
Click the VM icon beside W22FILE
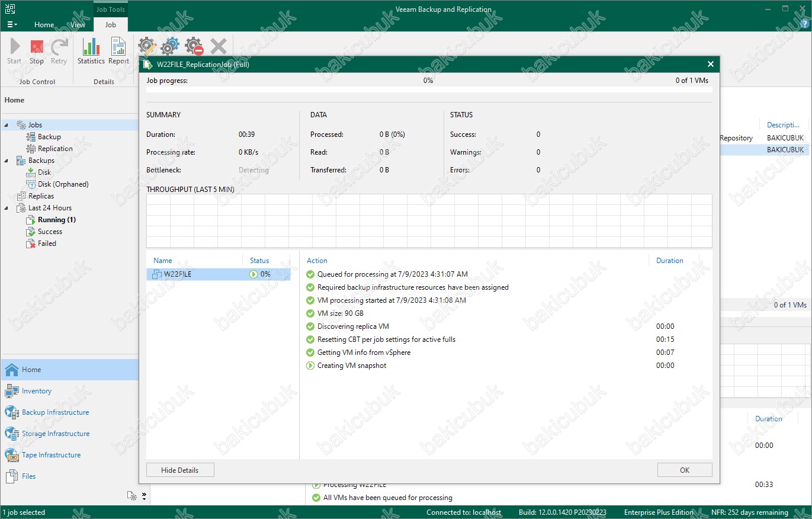point(157,274)
